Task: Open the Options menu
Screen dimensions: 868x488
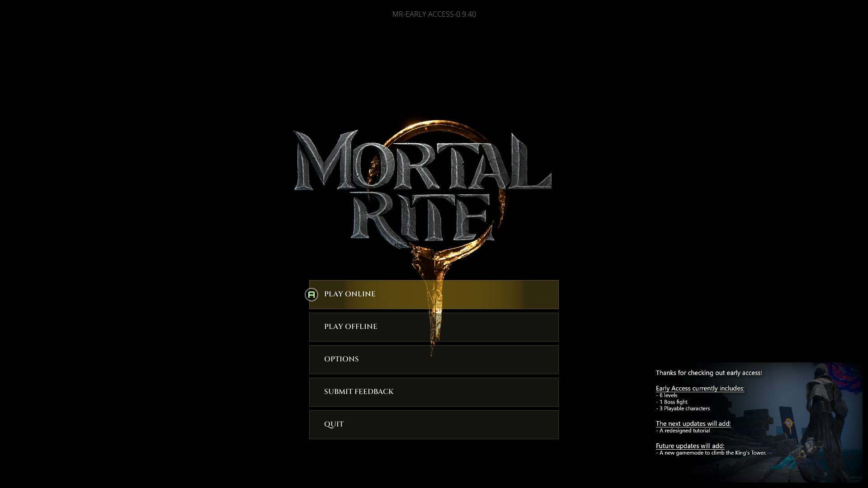Action: pyautogui.click(x=434, y=359)
